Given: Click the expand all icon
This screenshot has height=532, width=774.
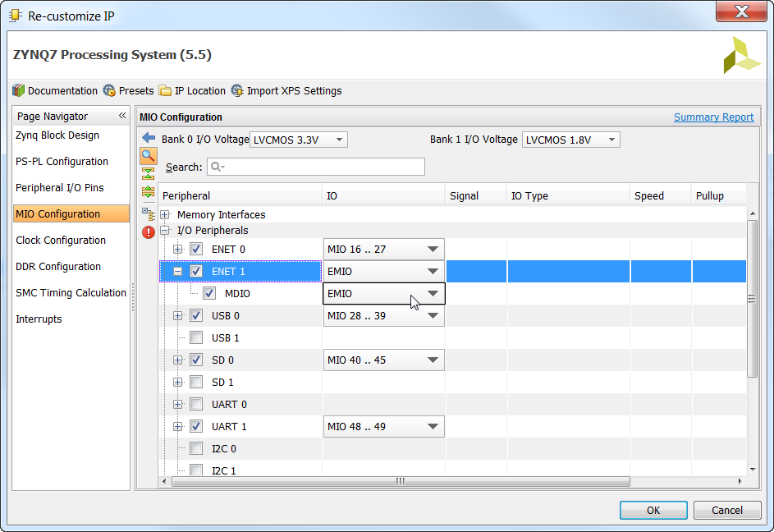Looking at the screenshot, I should [x=148, y=192].
